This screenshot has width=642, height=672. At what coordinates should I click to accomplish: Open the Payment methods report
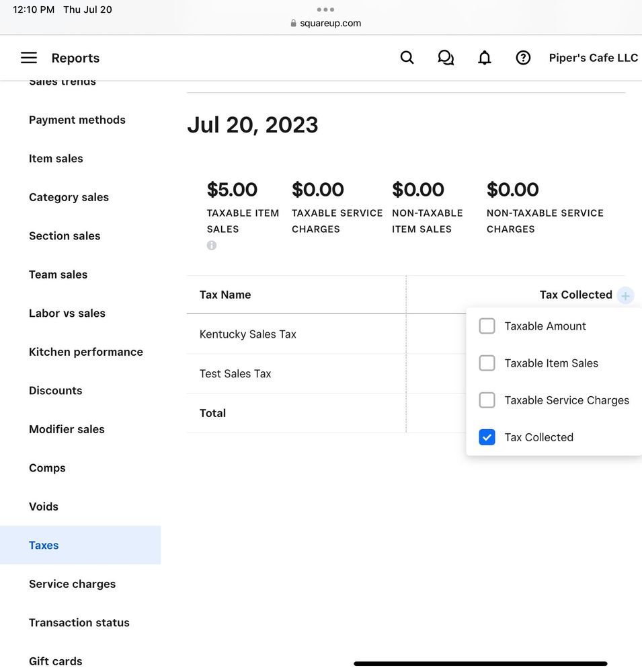[77, 120]
